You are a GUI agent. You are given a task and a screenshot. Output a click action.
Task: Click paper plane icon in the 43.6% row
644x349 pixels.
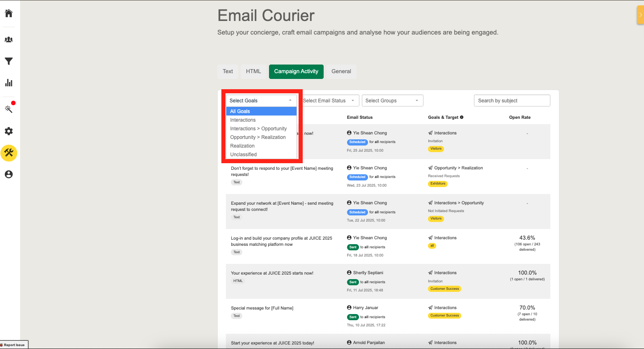pos(430,238)
